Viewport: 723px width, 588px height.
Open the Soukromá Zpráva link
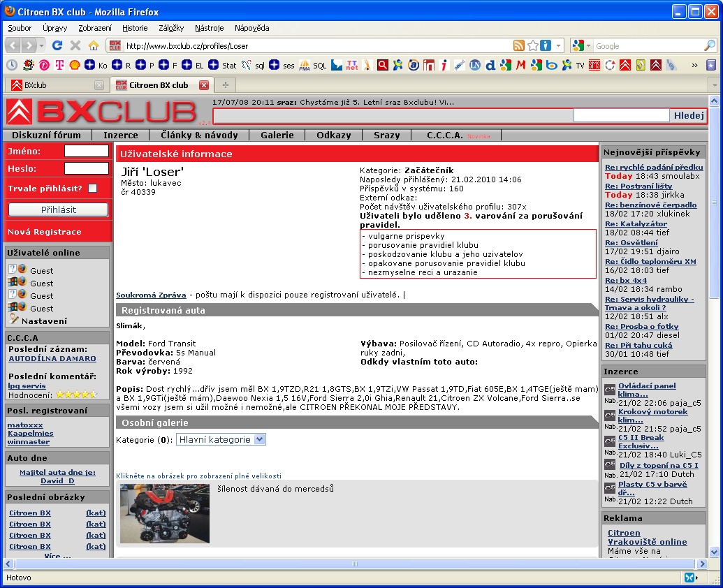click(x=152, y=295)
